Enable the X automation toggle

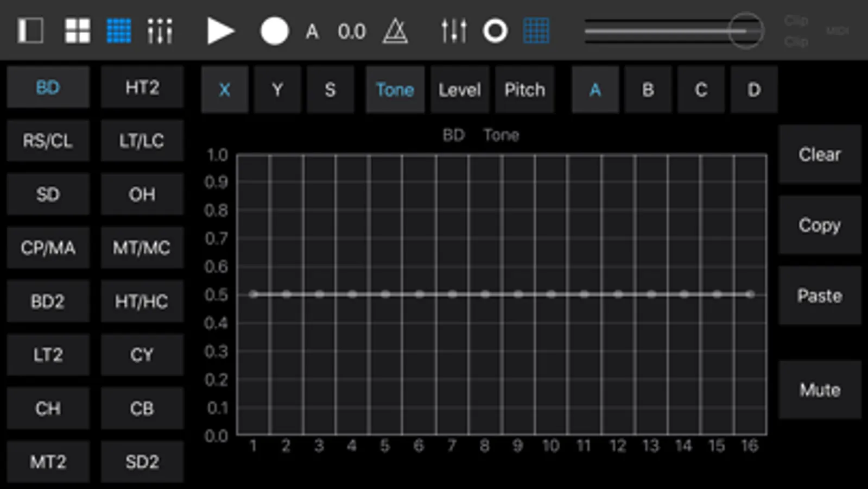(x=225, y=90)
